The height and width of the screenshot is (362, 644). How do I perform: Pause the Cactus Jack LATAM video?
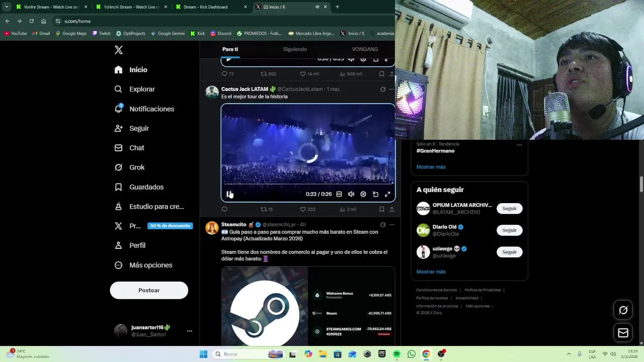pyautogui.click(x=229, y=194)
